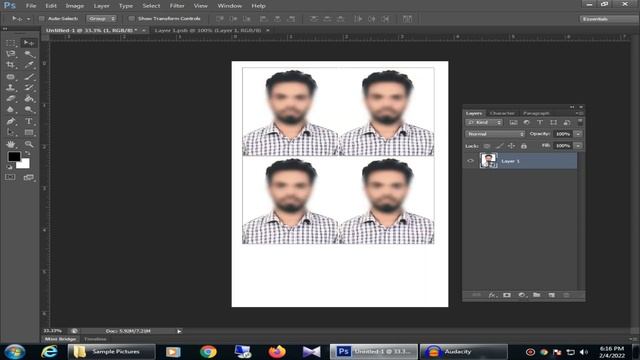Toggle type layer filter
The width and height of the screenshot is (640, 360).
pos(540,122)
